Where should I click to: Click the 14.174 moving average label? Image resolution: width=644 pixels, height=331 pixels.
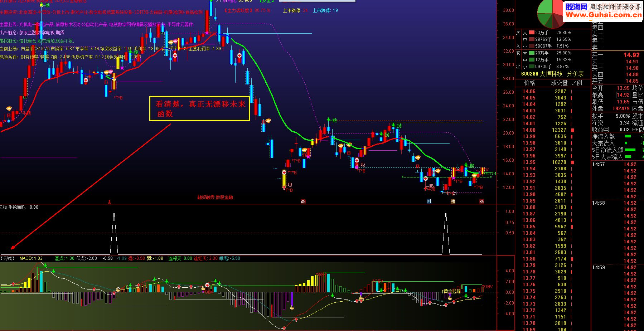pos(490,174)
